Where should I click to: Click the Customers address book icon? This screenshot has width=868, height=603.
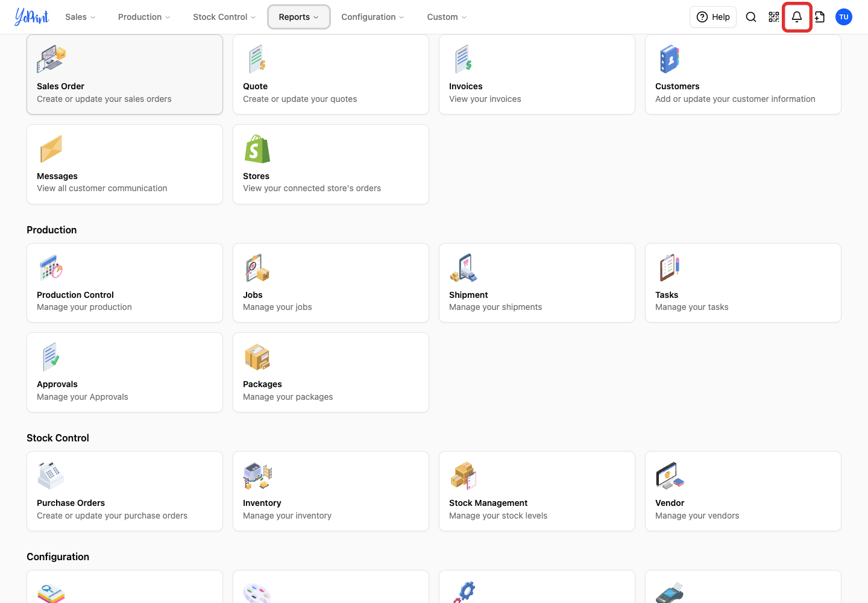tap(670, 59)
